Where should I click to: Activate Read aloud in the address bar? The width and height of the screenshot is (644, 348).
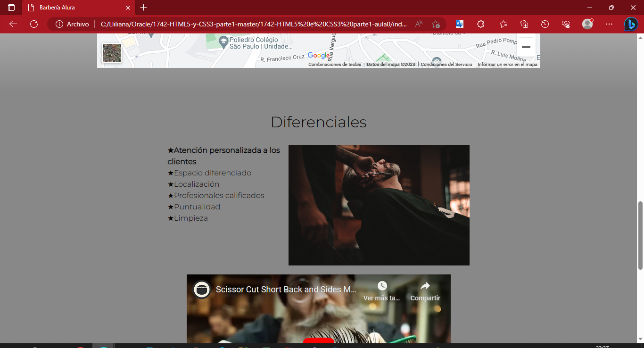tap(419, 24)
